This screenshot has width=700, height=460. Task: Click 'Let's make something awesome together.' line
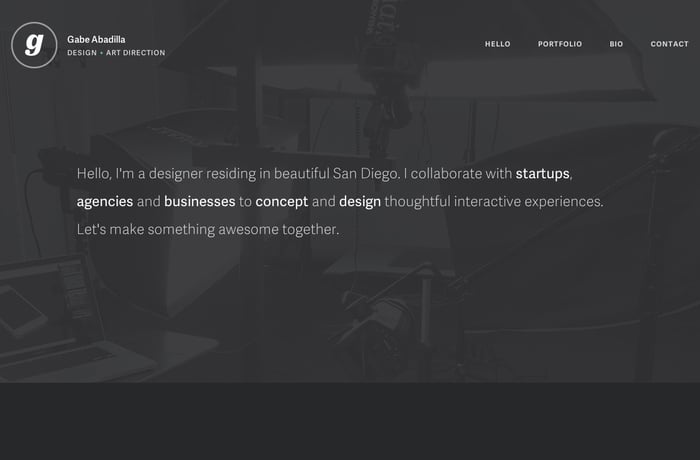point(208,230)
